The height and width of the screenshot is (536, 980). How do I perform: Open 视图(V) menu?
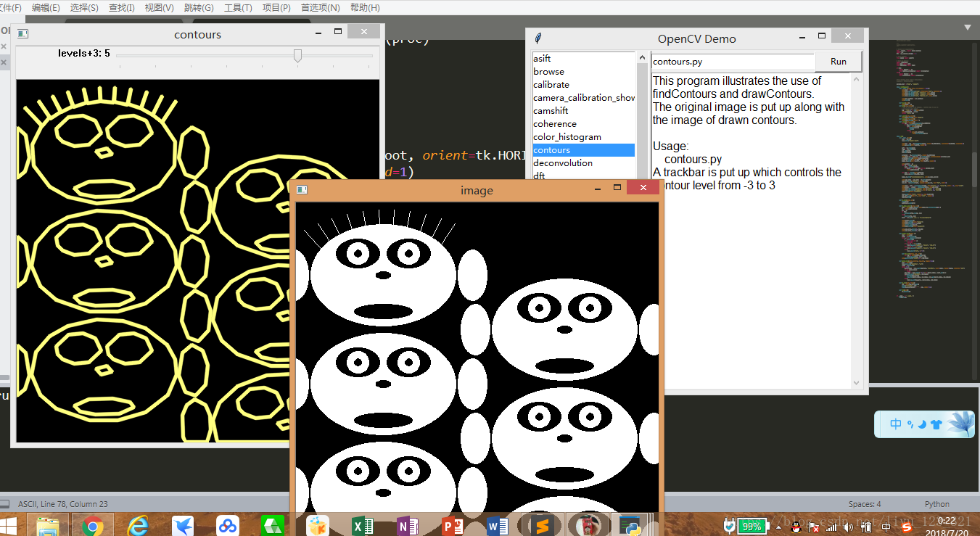tap(159, 7)
